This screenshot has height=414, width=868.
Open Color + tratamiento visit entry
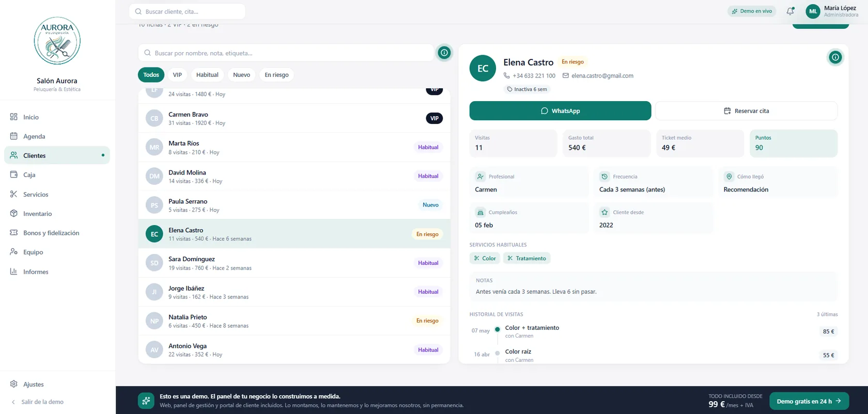(x=654, y=331)
